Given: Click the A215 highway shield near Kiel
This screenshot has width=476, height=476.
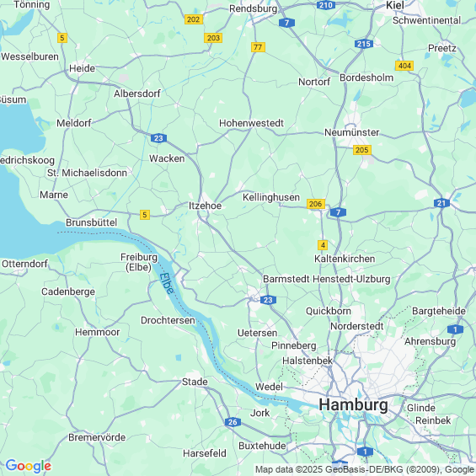Looking at the screenshot, I should (364, 44).
